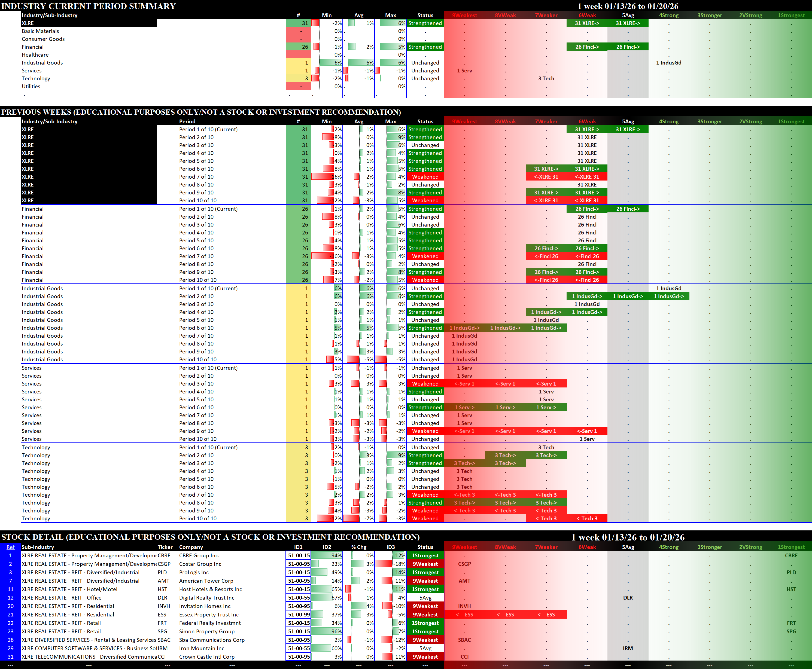Image resolution: width=812 pixels, height=669 pixels.
Task: Click the SPG ticker for Simon Property Group
Action: tap(162, 631)
